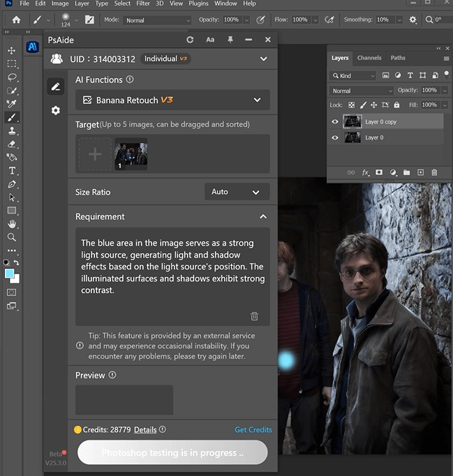
Task: Toggle lock position
Action: (374, 105)
